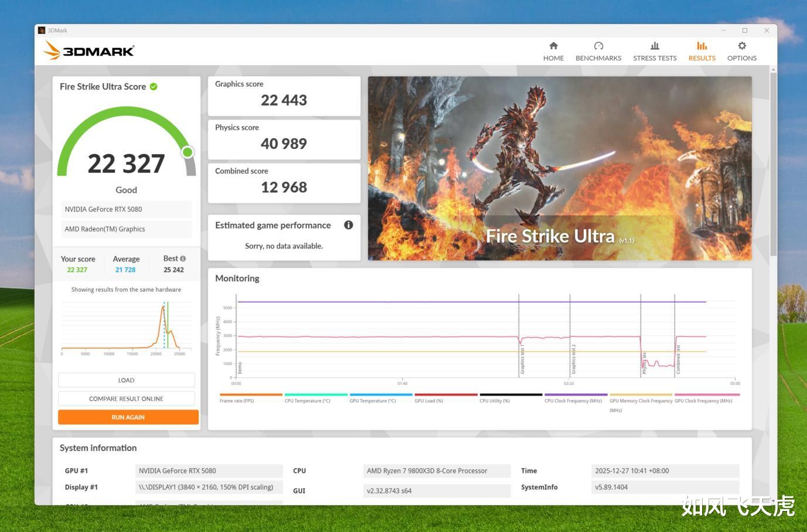Open the info icon beside Estimated game performance
Viewport: 807px width, 532px height.
click(x=349, y=225)
